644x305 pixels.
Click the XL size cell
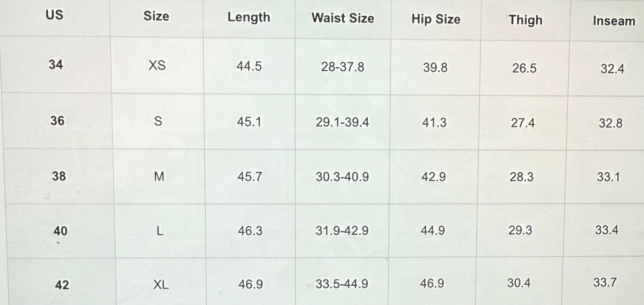tap(161, 284)
